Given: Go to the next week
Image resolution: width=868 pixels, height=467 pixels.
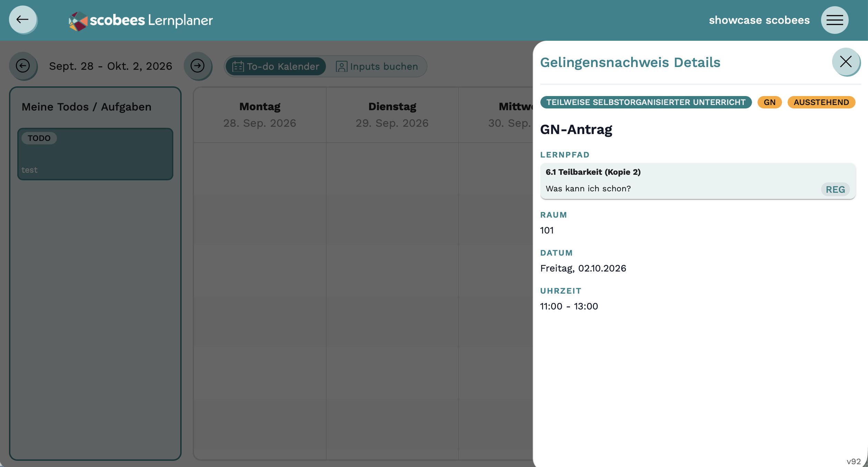Looking at the screenshot, I should click(197, 66).
